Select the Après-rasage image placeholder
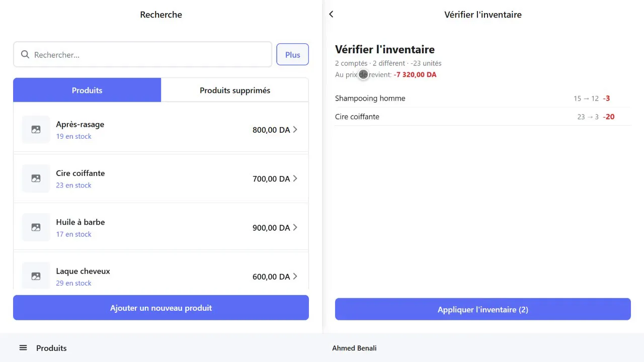Image resolution: width=644 pixels, height=362 pixels. pos(36,130)
